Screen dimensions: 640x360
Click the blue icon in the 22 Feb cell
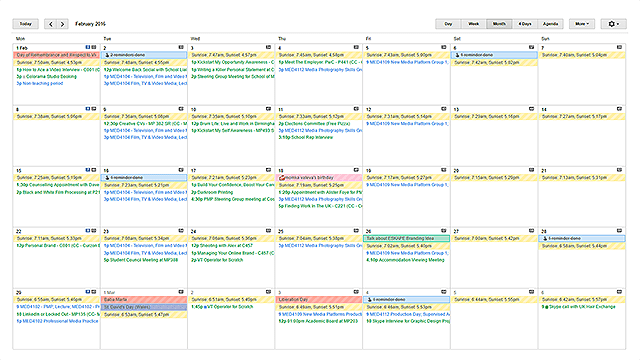pos(88,231)
